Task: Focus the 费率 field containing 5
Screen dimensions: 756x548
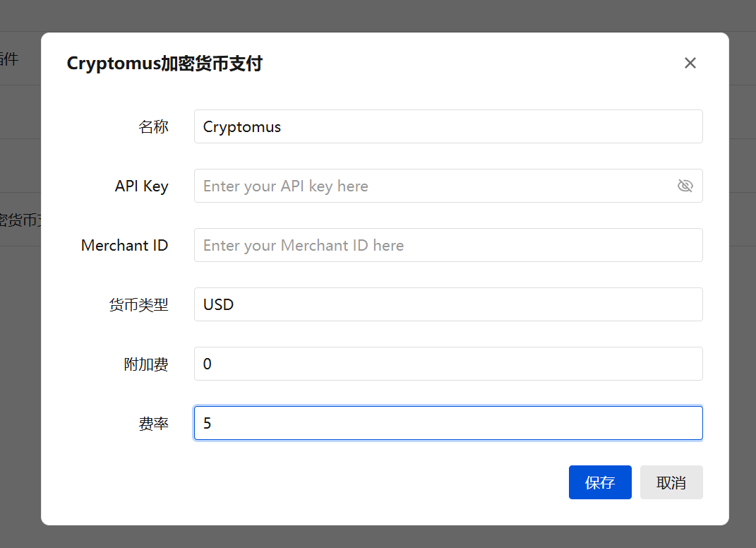Action: tap(448, 423)
